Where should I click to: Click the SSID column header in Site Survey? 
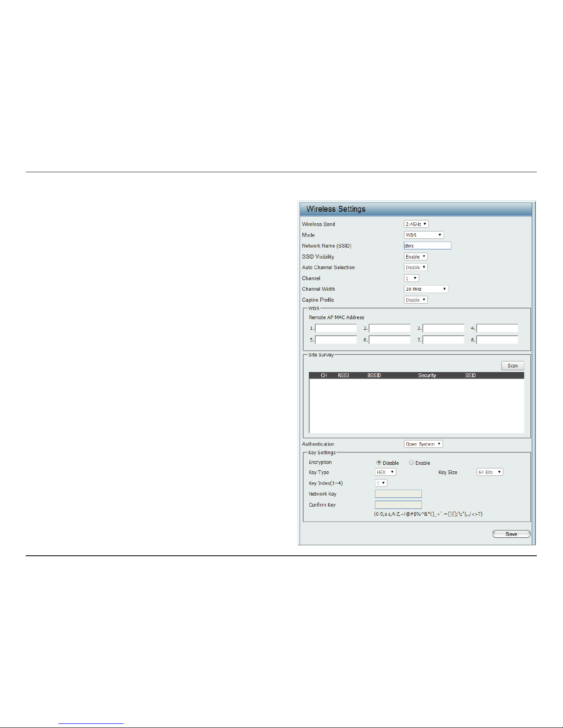(x=470, y=376)
